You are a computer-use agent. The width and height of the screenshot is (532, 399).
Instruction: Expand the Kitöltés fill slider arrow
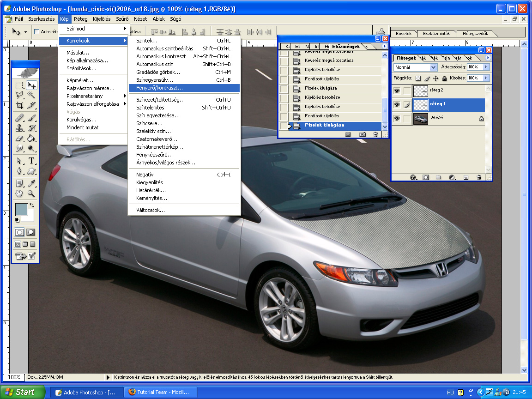[485, 79]
